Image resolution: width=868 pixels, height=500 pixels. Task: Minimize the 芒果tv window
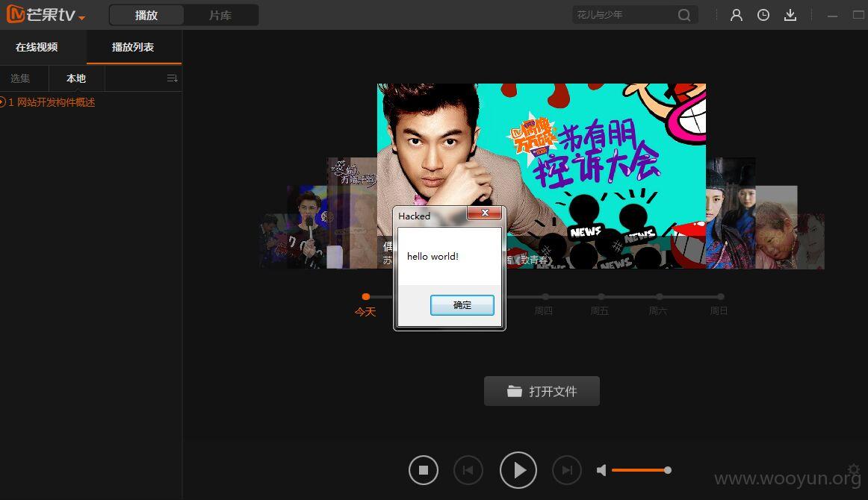[833, 16]
